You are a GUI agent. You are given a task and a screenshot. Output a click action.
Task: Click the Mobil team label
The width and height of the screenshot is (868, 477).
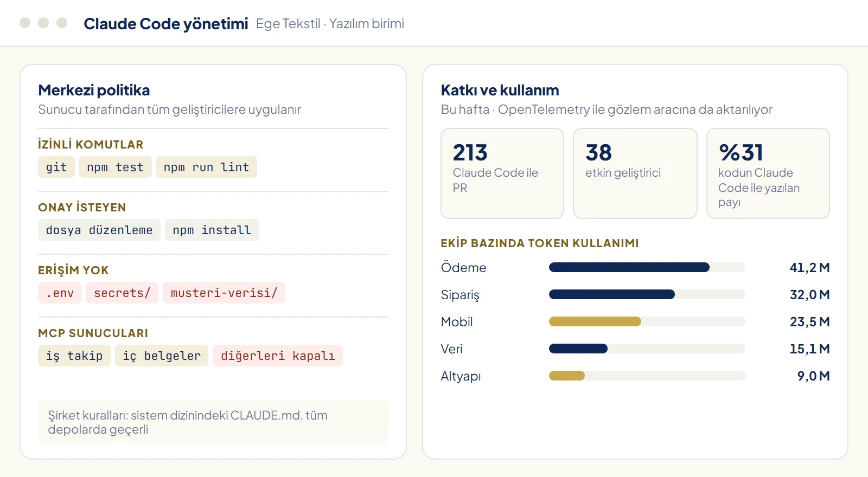pos(457,321)
